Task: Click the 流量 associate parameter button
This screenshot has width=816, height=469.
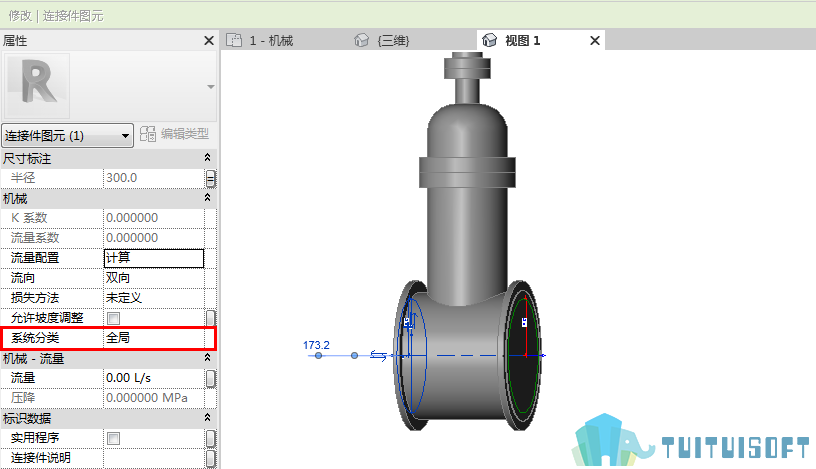Action: pyautogui.click(x=210, y=378)
